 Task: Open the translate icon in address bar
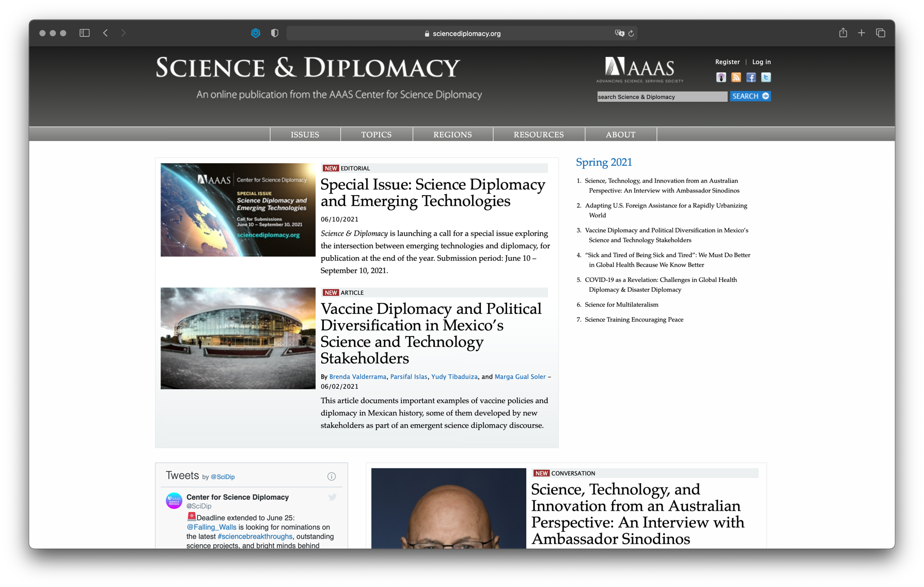[619, 34]
